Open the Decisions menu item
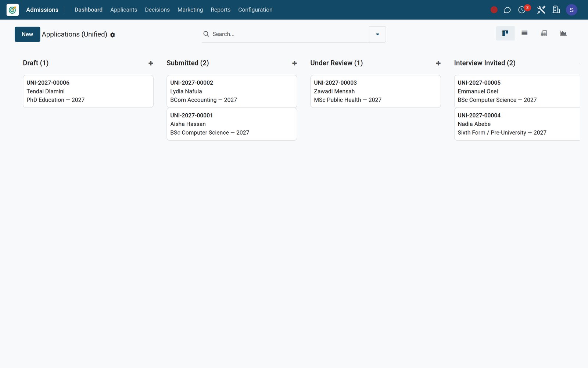This screenshot has width=588, height=368. point(157,10)
